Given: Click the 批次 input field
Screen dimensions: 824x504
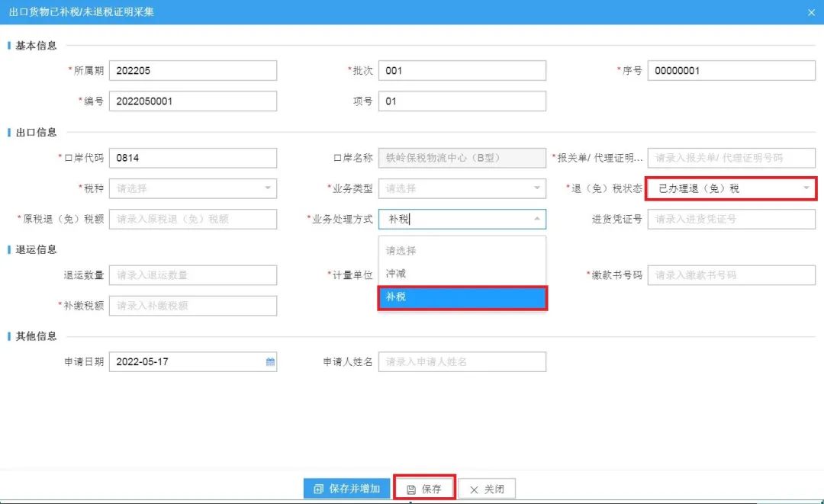Looking at the screenshot, I should (462, 70).
